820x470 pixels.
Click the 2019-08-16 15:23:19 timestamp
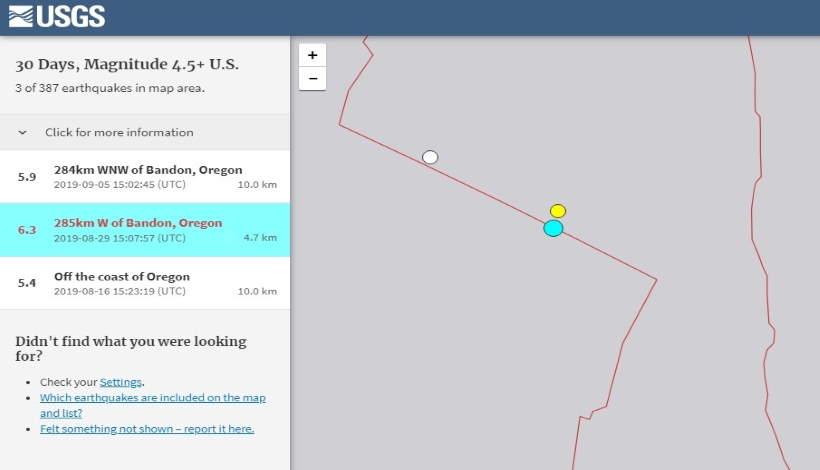click(x=119, y=291)
